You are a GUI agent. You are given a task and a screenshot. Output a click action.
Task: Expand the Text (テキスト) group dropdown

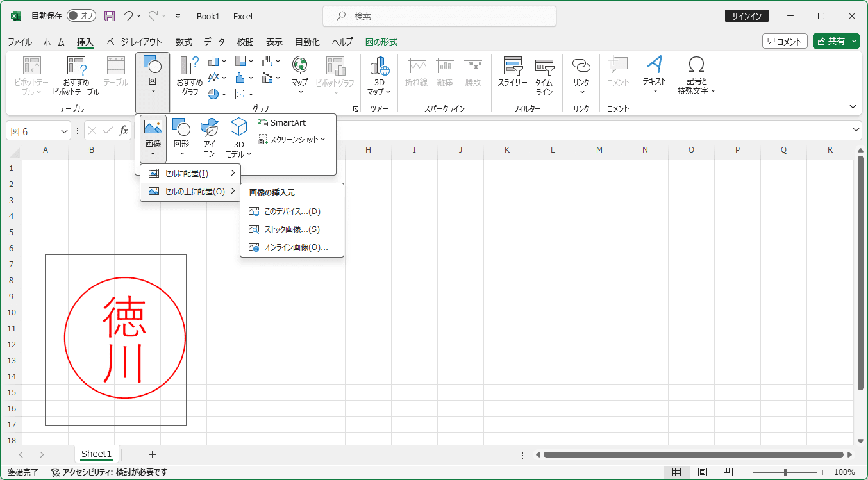pyautogui.click(x=655, y=74)
